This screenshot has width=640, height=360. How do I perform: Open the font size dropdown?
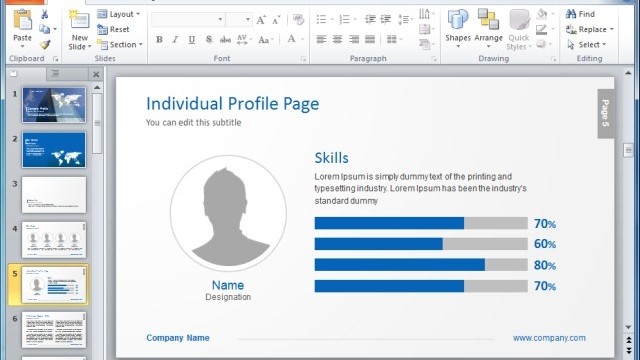[248, 20]
